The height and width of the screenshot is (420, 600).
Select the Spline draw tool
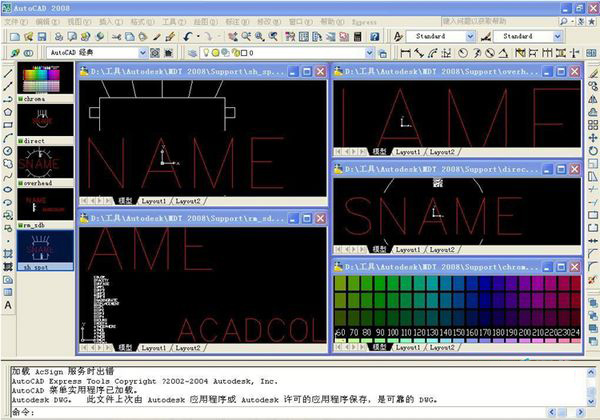click(x=8, y=177)
